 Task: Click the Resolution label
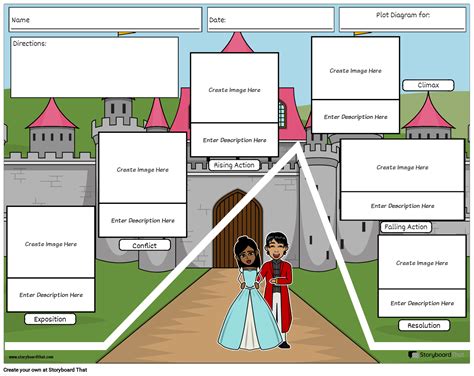424,325
